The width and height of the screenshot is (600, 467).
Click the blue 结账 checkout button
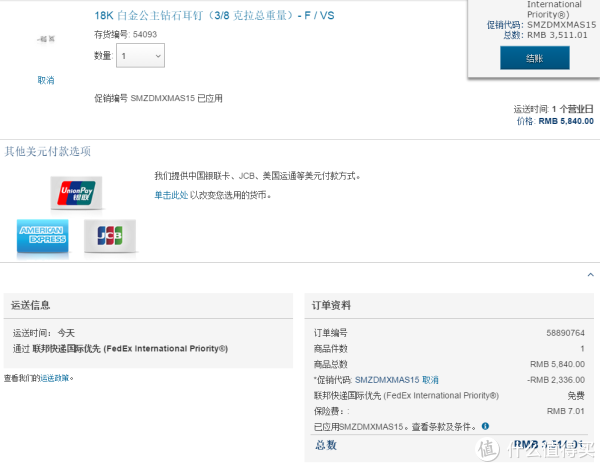535,58
